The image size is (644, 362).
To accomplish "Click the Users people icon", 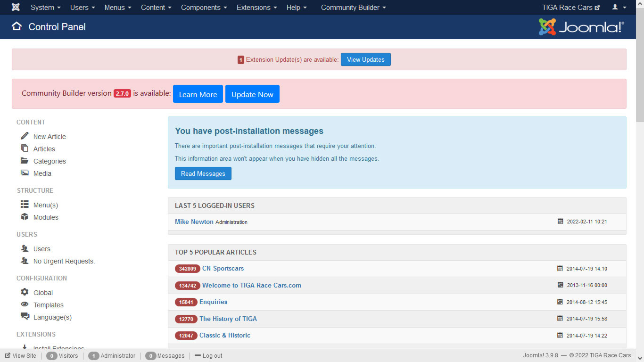I will [25, 248].
